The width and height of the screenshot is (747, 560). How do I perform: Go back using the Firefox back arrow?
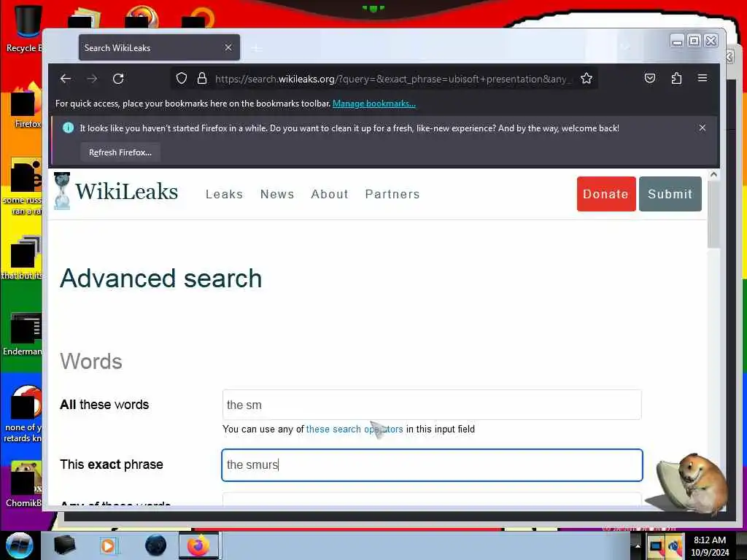pyautogui.click(x=66, y=79)
